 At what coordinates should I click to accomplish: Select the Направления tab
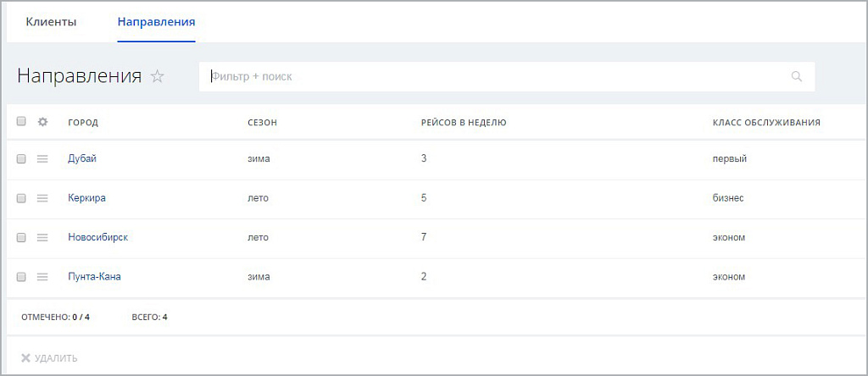click(x=156, y=21)
